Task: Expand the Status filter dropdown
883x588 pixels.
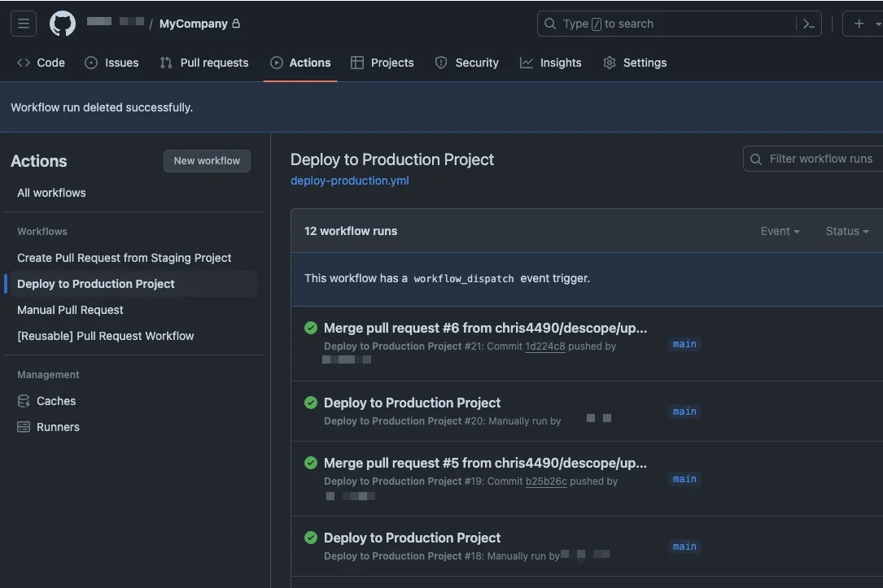Action: point(847,231)
